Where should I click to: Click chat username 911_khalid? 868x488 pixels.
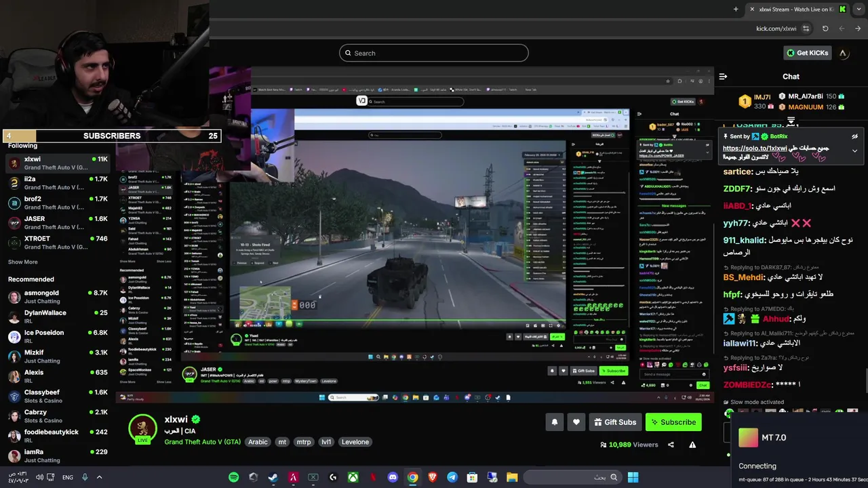(x=744, y=241)
